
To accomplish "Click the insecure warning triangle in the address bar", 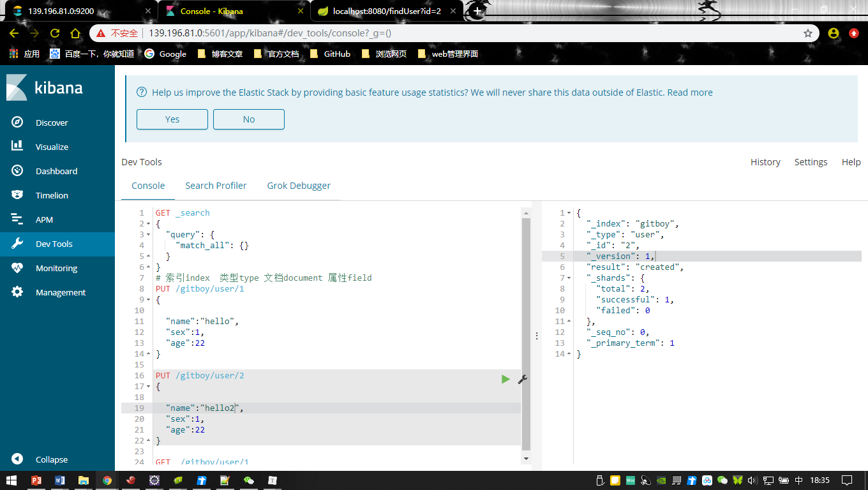I will coord(101,33).
